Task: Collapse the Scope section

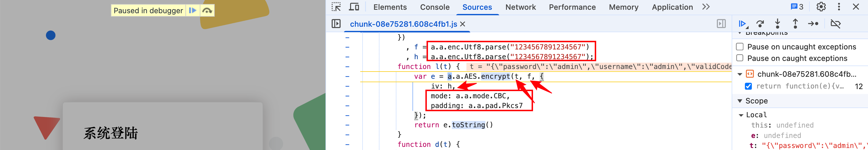Action: [740, 101]
